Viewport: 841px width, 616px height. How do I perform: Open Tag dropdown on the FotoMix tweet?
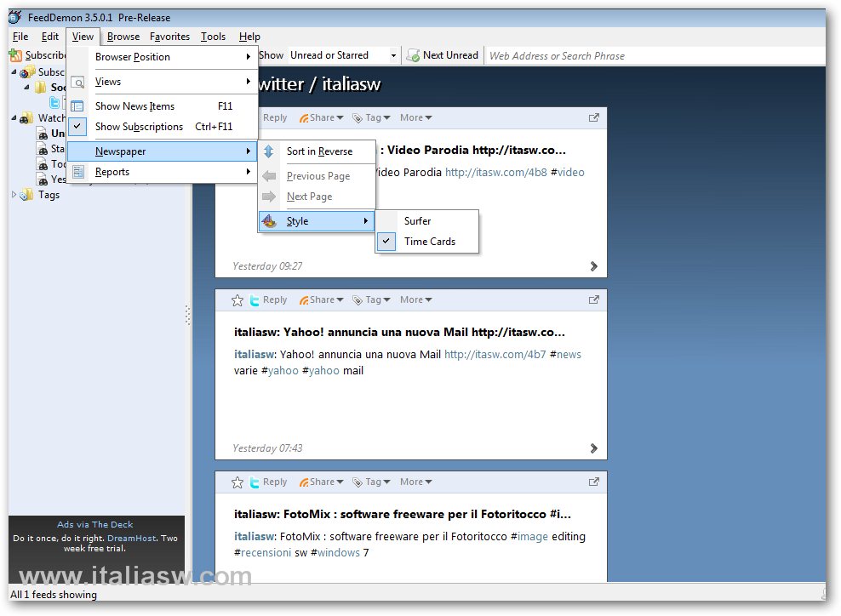[x=371, y=482]
